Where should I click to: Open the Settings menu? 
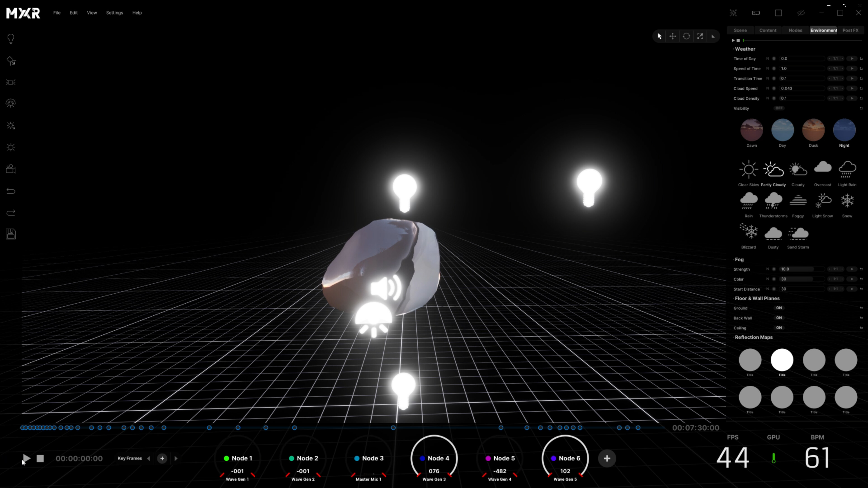[115, 13]
